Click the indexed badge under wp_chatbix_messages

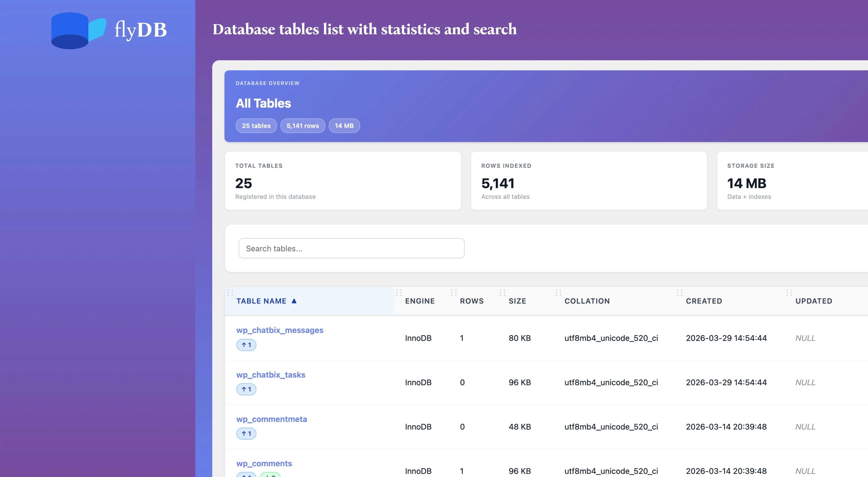246,345
